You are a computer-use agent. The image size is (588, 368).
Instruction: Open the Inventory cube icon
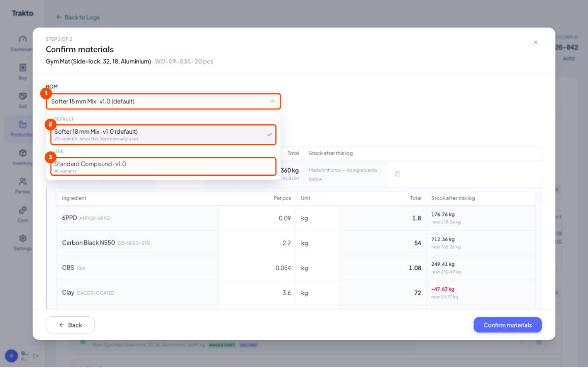pyautogui.click(x=23, y=153)
